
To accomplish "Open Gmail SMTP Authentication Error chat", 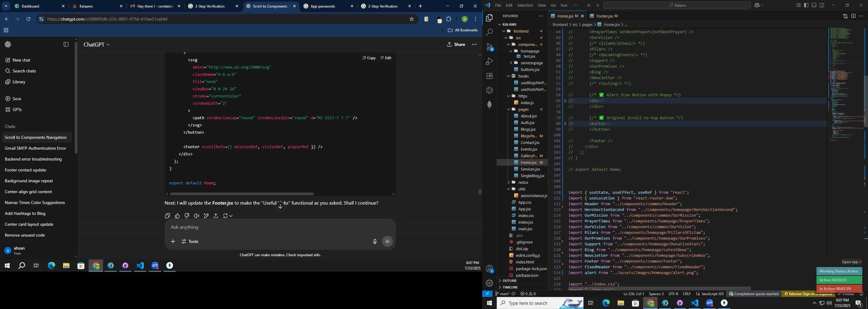I will (x=35, y=148).
